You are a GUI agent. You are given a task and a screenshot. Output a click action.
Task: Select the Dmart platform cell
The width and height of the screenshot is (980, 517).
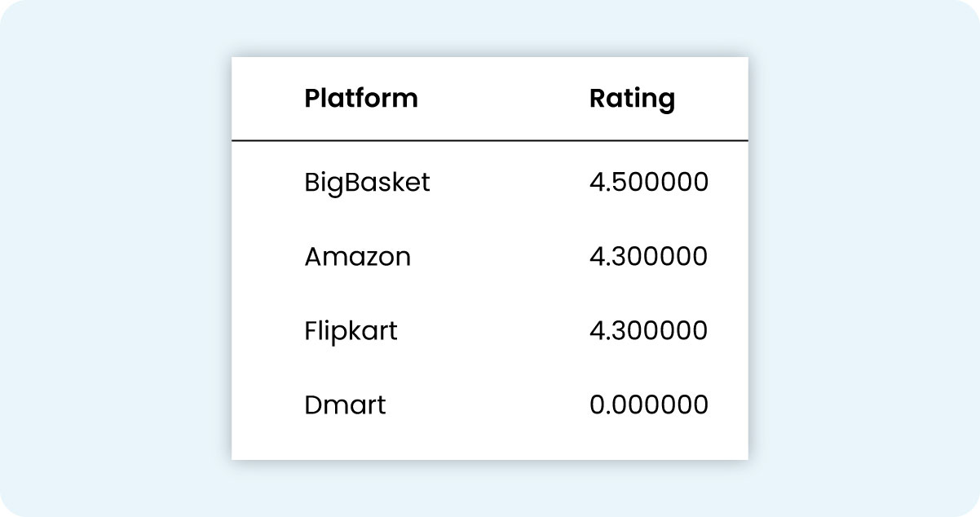click(345, 405)
